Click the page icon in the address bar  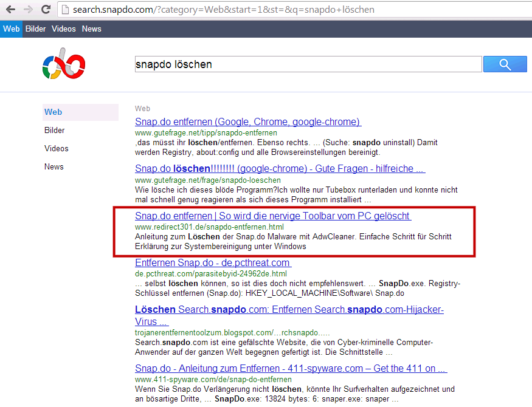65,10
